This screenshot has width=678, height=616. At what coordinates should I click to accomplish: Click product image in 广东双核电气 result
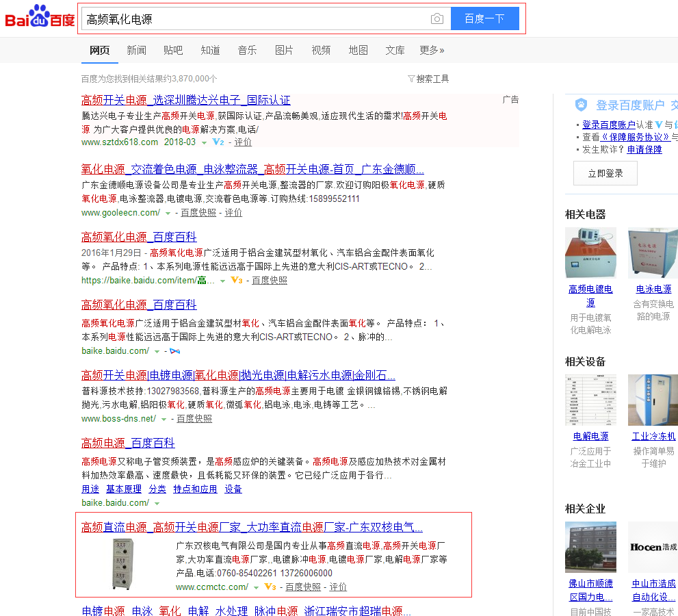coord(122,565)
